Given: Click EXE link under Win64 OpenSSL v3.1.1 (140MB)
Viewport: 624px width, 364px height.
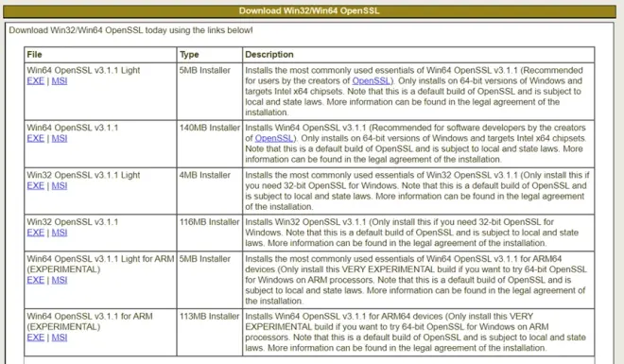Looking at the screenshot, I should (x=35, y=138).
